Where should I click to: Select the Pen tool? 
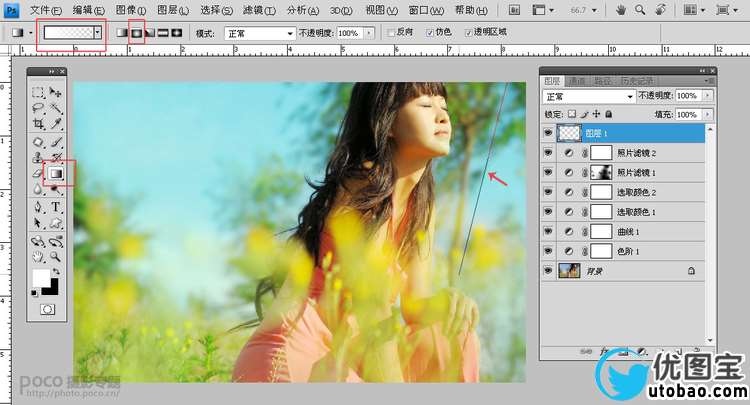point(38,207)
